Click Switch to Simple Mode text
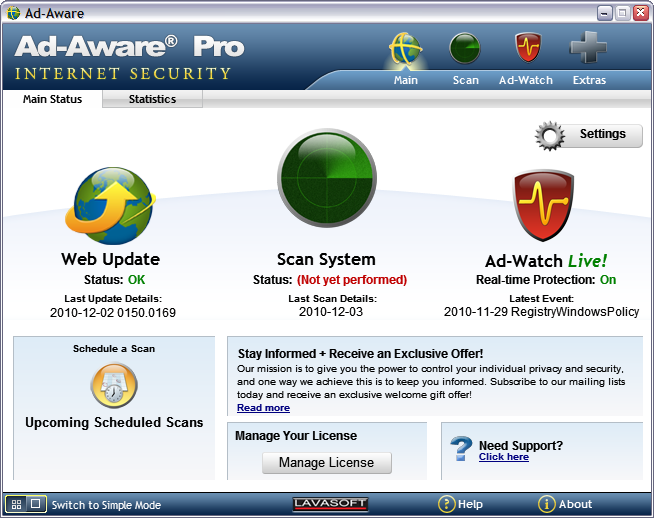Viewport: 654px width, 518px height. [x=106, y=505]
